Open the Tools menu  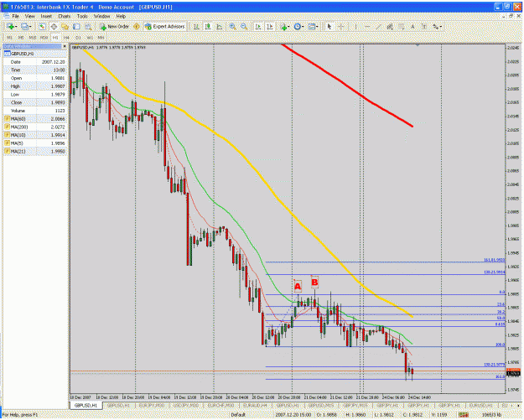(82, 16)
